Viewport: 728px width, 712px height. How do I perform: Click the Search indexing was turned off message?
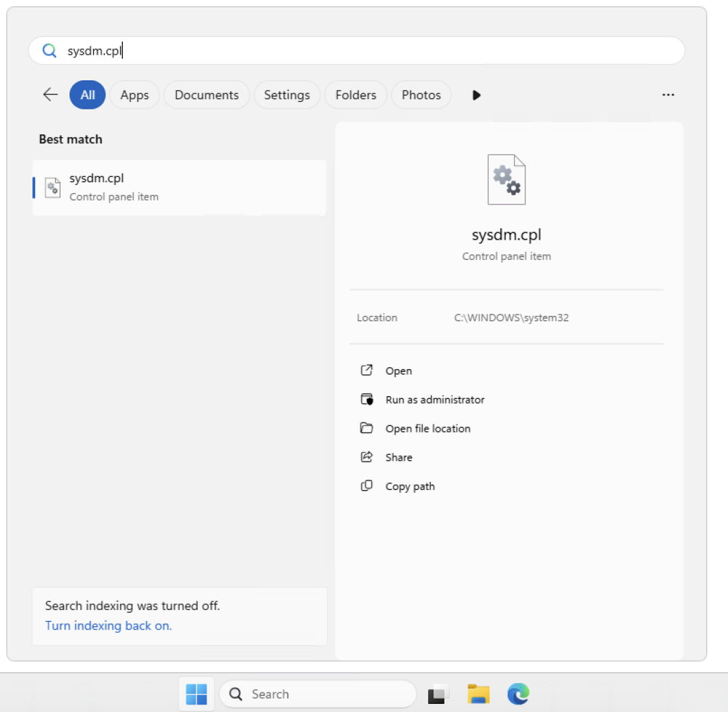point(132,606)
